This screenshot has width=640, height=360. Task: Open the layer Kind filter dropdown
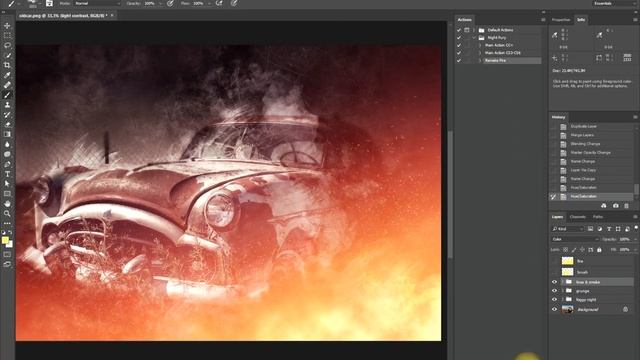(x=568, y=229)
